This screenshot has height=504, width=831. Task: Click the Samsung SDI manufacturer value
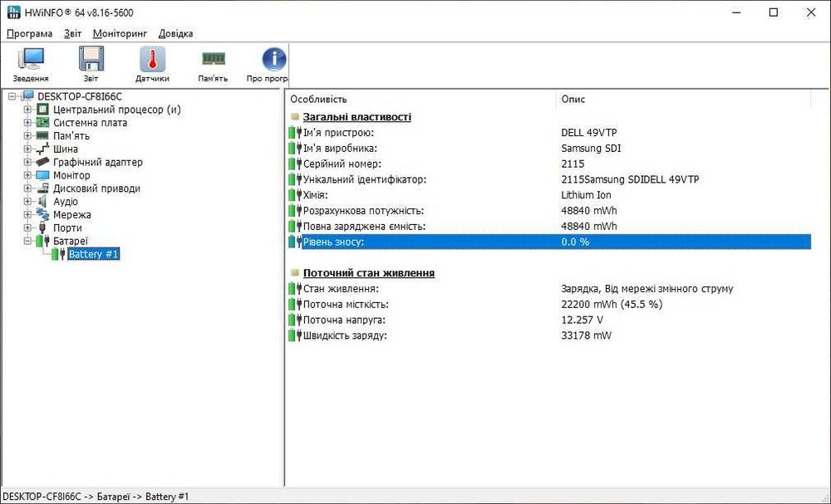pyautogui.click(x=591, y=149)
